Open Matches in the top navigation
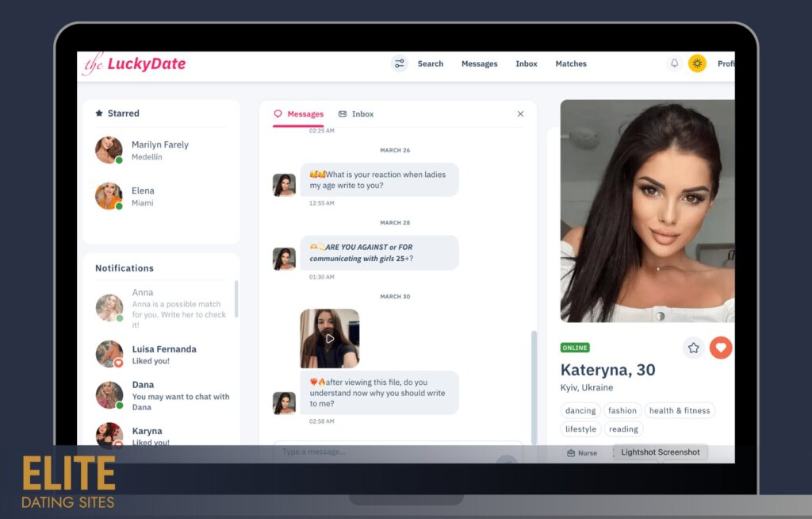Image resolution: width=812 pixels, height=519 pixels. tap(571, 63)
